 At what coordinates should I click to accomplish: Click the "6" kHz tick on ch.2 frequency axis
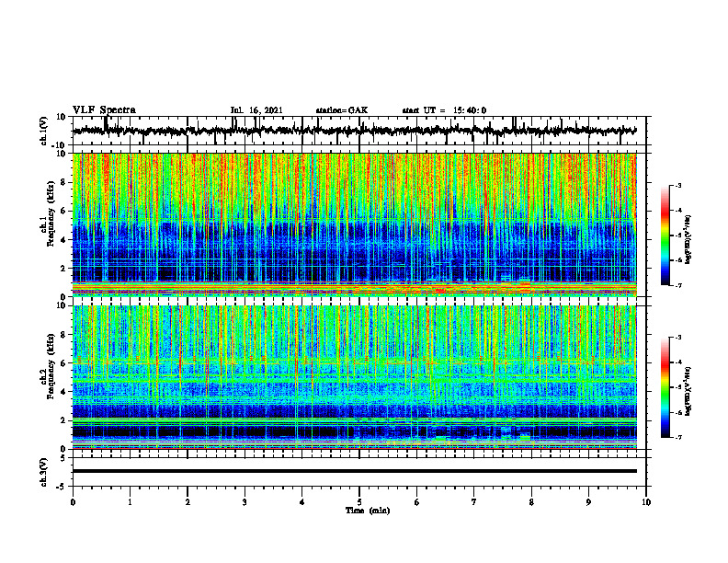(x=64, y=363)
